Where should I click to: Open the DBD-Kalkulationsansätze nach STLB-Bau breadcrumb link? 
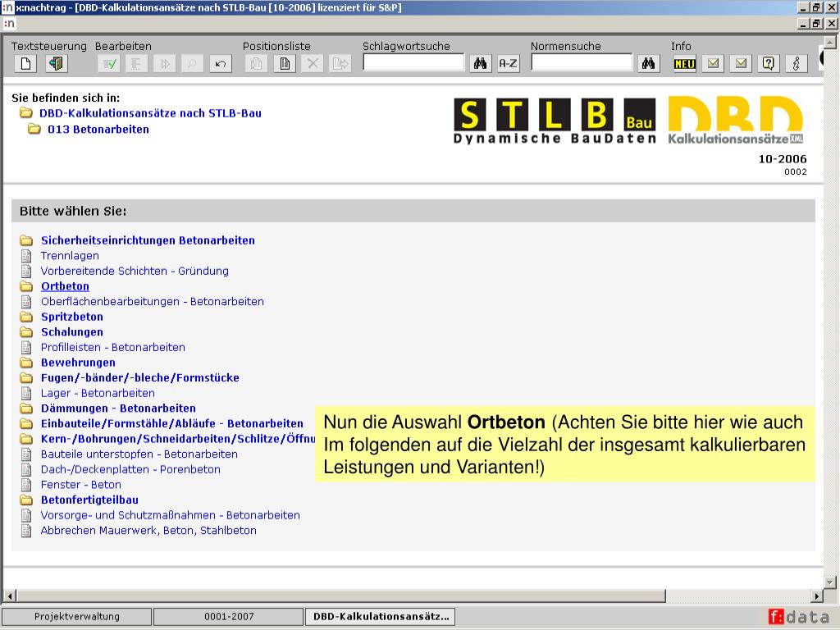pyautogui.click(x=150, y=113)
